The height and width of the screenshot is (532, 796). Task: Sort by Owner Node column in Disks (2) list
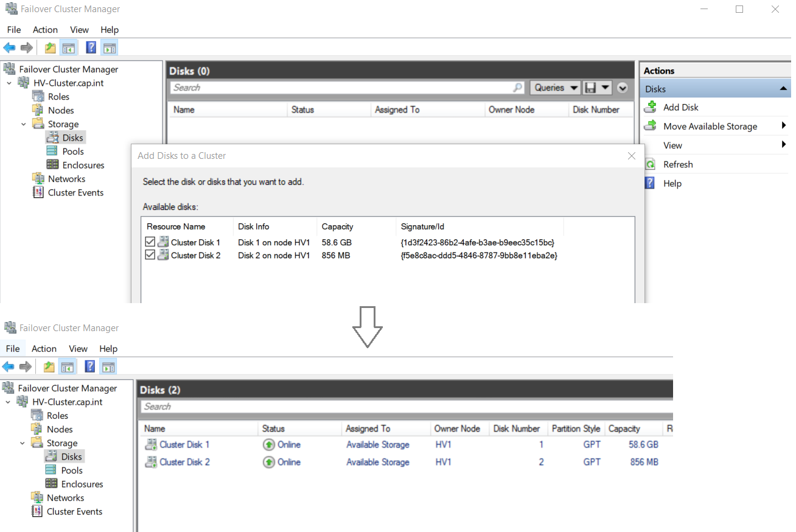[x=459, y=429]
